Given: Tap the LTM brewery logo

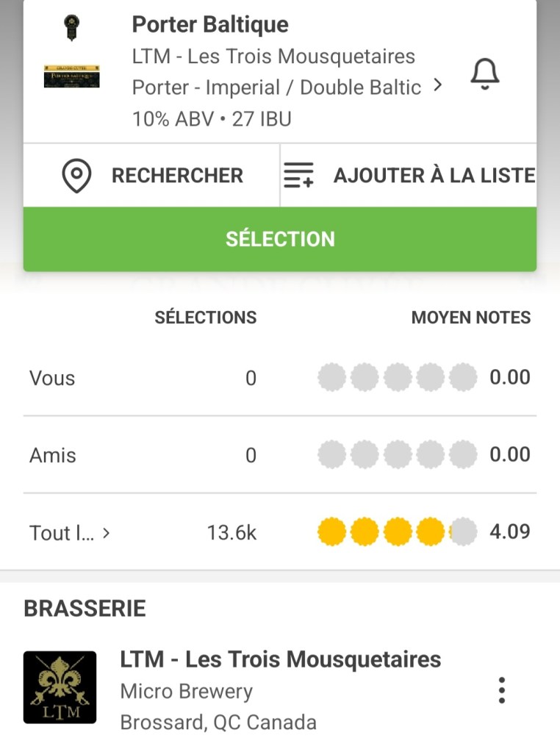Looking at the screenshot, I should pyautogui.click(x=60, y=687).
